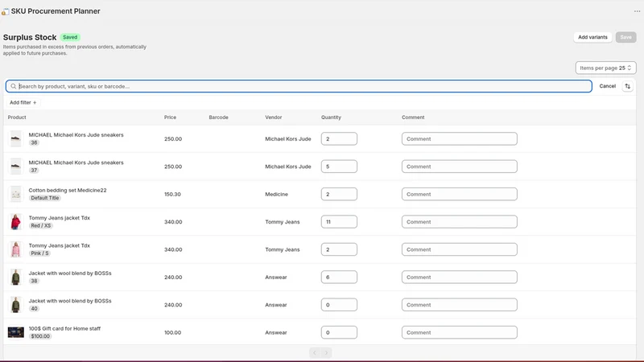
Task: Add comment for Michael Kors sneakers size 36
Action: tap(459, 138)
